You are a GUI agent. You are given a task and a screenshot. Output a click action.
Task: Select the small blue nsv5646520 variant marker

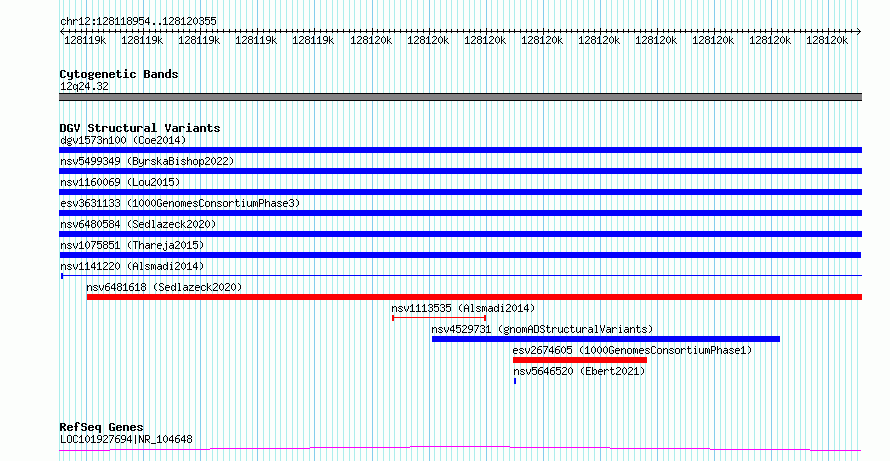click(515, 381)
